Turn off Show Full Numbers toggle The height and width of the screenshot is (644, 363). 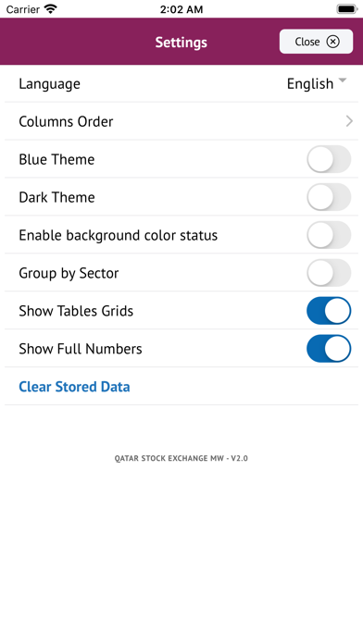(329, 348)
